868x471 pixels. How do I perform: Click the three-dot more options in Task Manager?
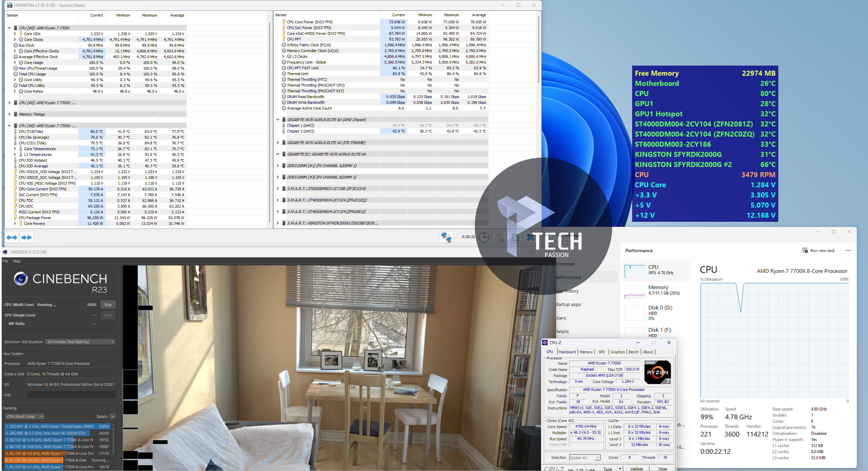point(848,251)
